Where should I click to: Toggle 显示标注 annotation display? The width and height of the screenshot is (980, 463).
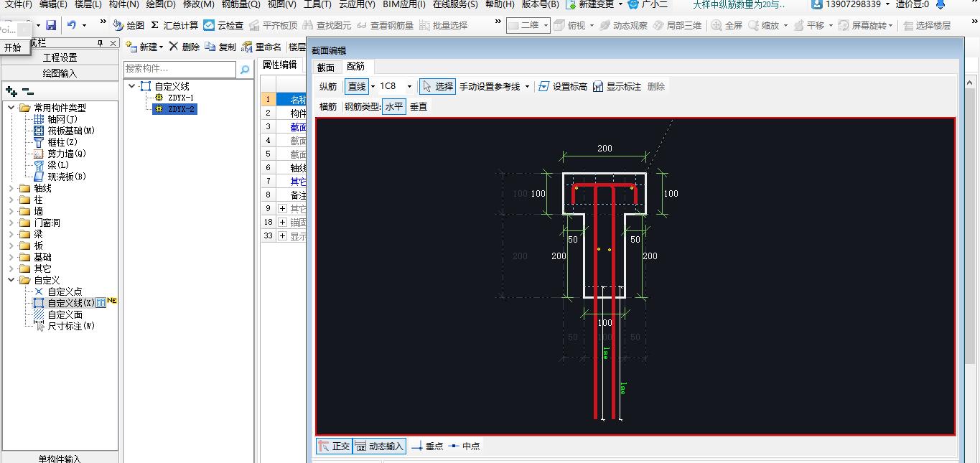click(617, 86)
